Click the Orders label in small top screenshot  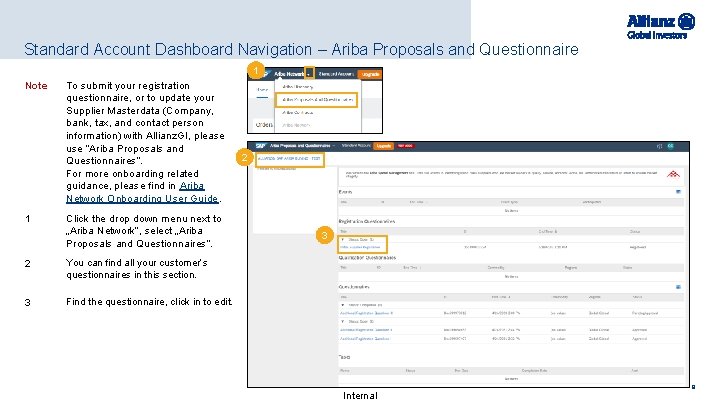click(x=264, y=125)
